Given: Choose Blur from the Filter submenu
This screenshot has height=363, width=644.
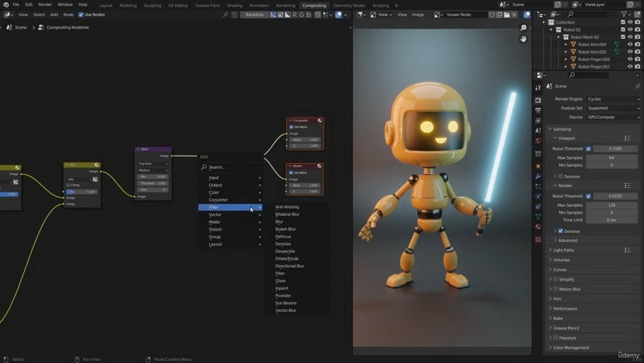Looking at the screenshot, I should pos(279,222).
